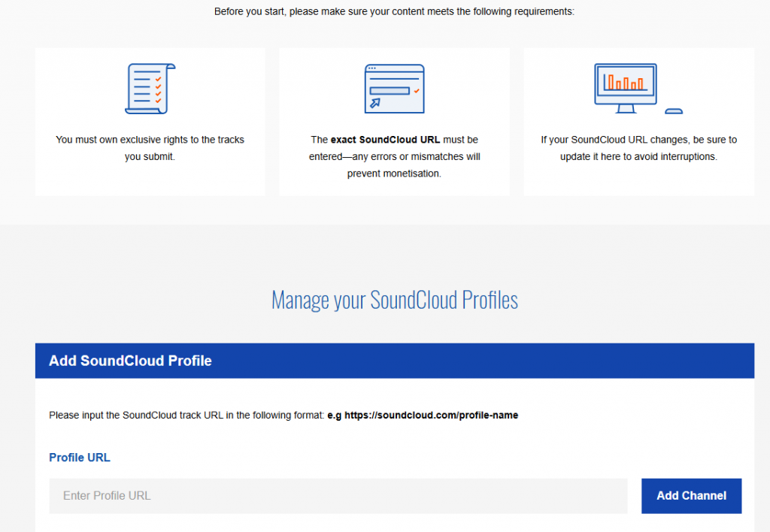Click the checklist scroll icon

[x=150, y=89]
